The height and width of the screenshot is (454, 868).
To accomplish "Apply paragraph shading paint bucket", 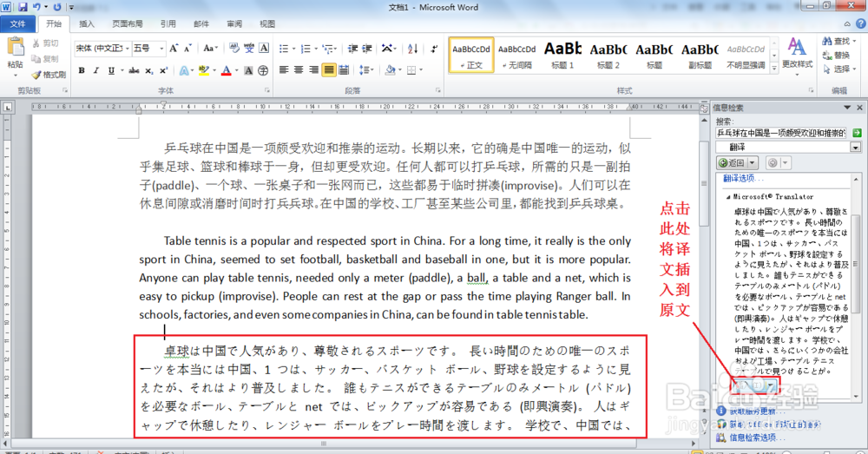I will [390, 70].
